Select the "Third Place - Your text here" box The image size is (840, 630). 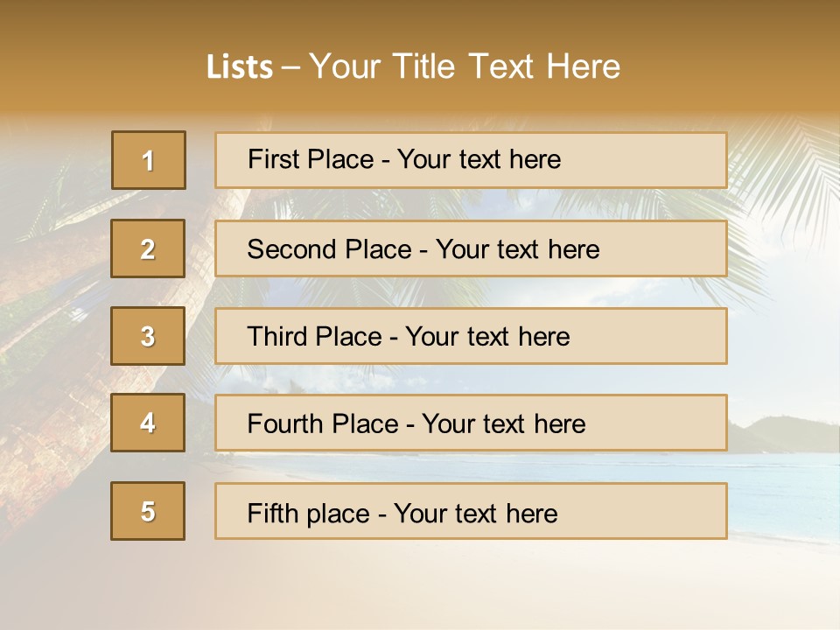(471, 336)
